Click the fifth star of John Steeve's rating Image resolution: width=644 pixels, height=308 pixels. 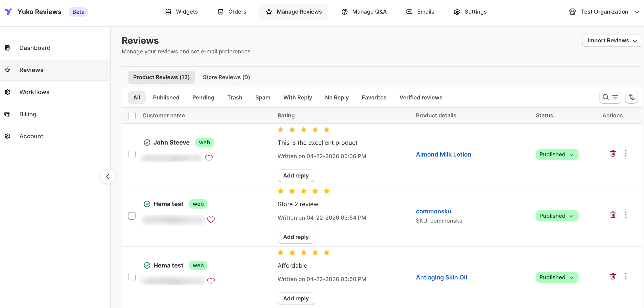(327, 130)
